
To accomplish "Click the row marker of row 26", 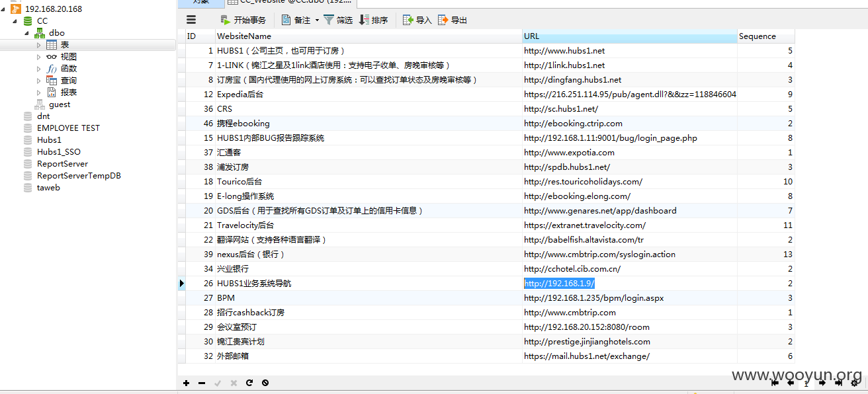I will click(181, 284).
